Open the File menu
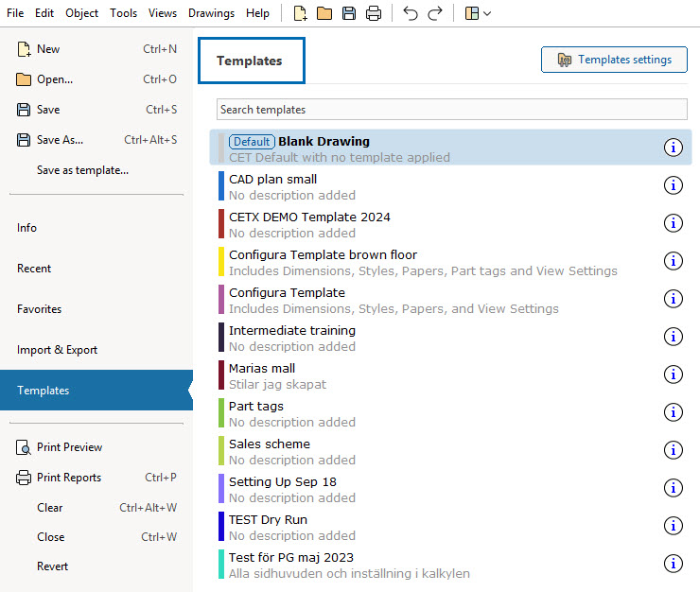This screenshot has height=592, width=700. point(15,13)
